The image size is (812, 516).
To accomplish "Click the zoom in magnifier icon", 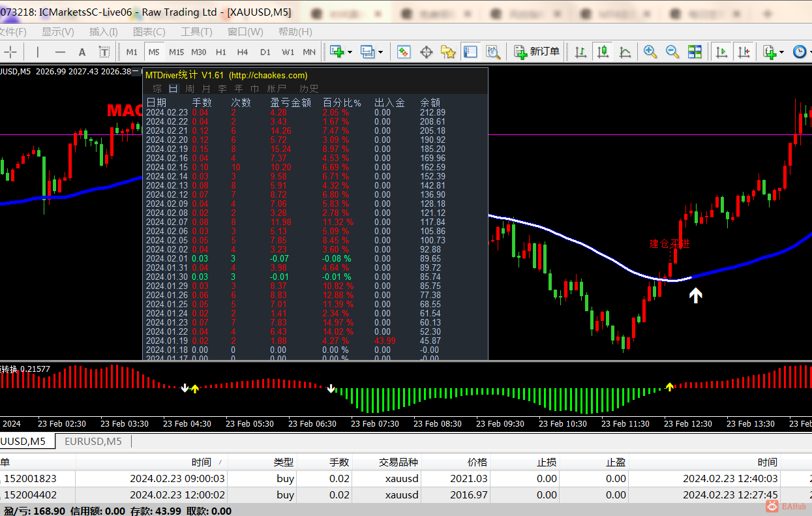I will 650,52.
